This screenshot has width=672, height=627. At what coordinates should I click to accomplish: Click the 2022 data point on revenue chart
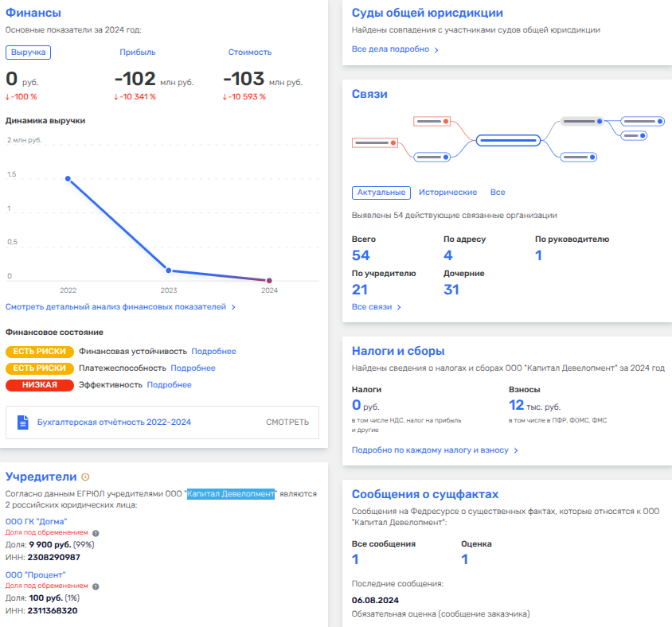click(x=68, y=178)
